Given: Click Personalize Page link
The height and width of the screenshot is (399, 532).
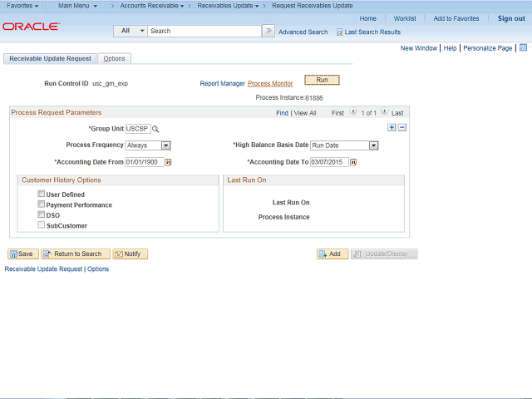Looking at the screenshot, I should [x=488, y=48].
